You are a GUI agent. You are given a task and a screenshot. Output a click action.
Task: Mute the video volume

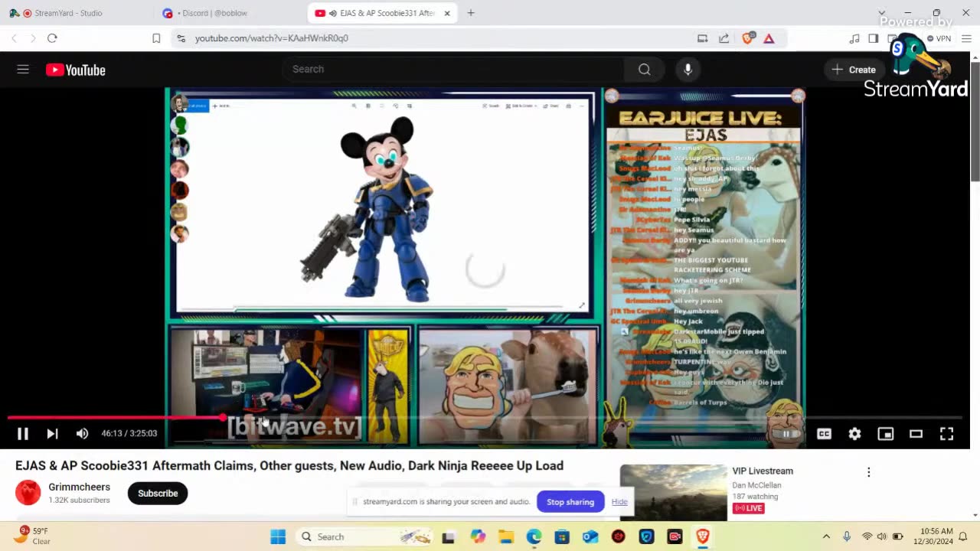(x=82, y=434)
